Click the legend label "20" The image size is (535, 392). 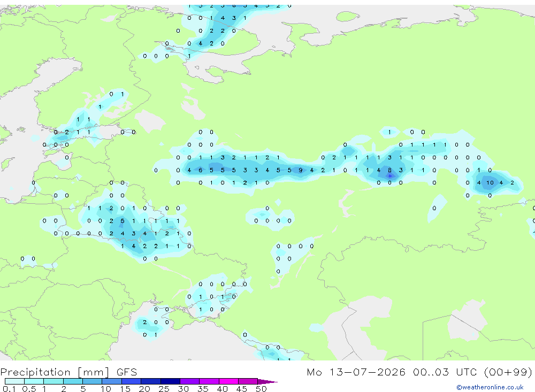(x=144, y=389)
